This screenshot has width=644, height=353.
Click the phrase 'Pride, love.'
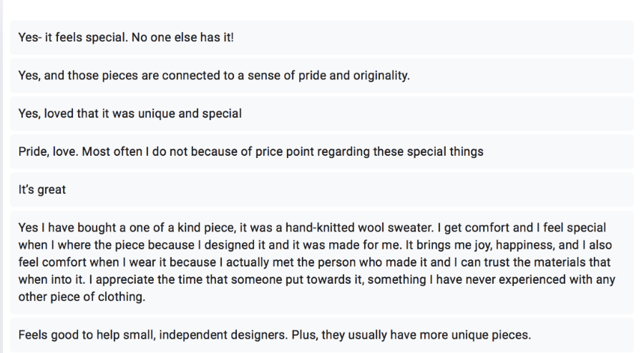coord(48,151)
